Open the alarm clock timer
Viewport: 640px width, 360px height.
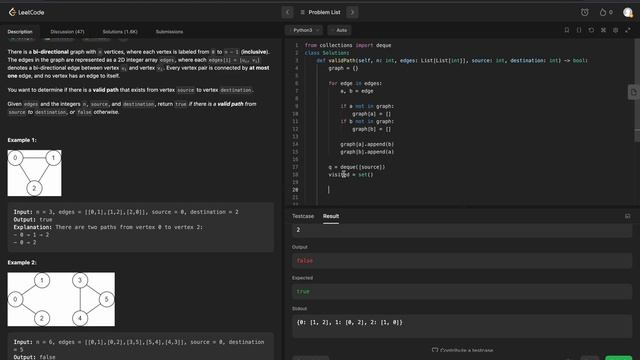(x=584, y=12)
